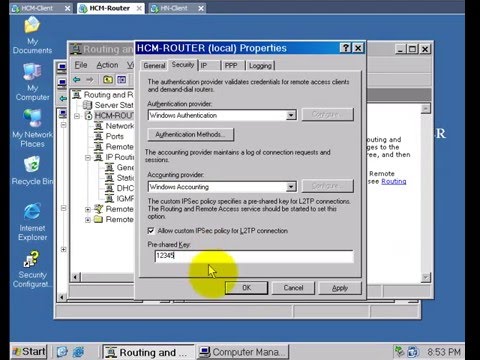
Task: Open the Action menu
Action: (x=107, y=65)
